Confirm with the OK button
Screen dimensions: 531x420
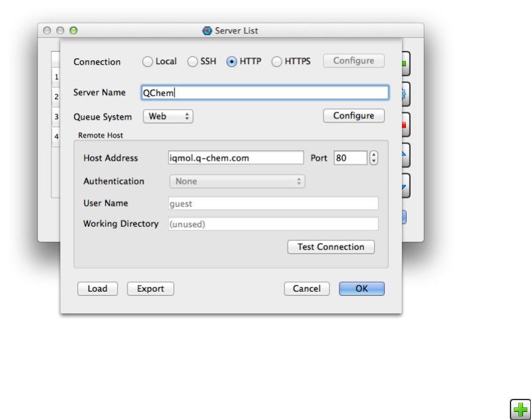click(x=362, y=288)
